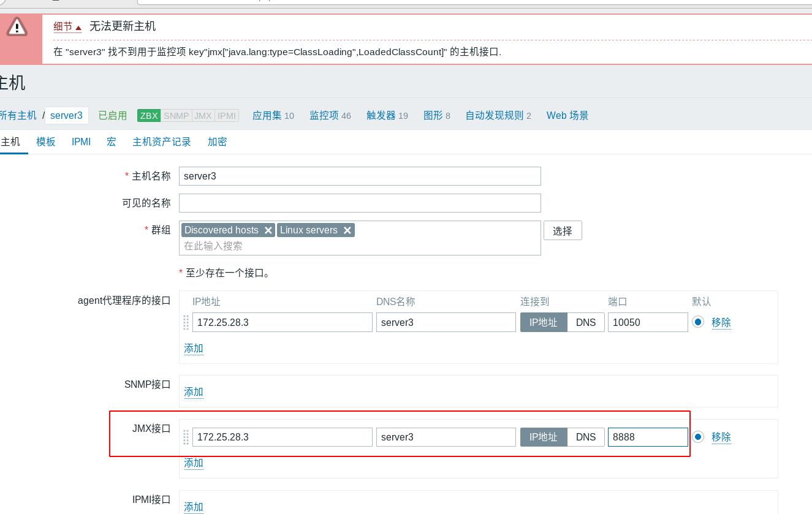Edit agent interface IP address field
The height and width of the screenshot is (514, 812).
click(283, 322)
